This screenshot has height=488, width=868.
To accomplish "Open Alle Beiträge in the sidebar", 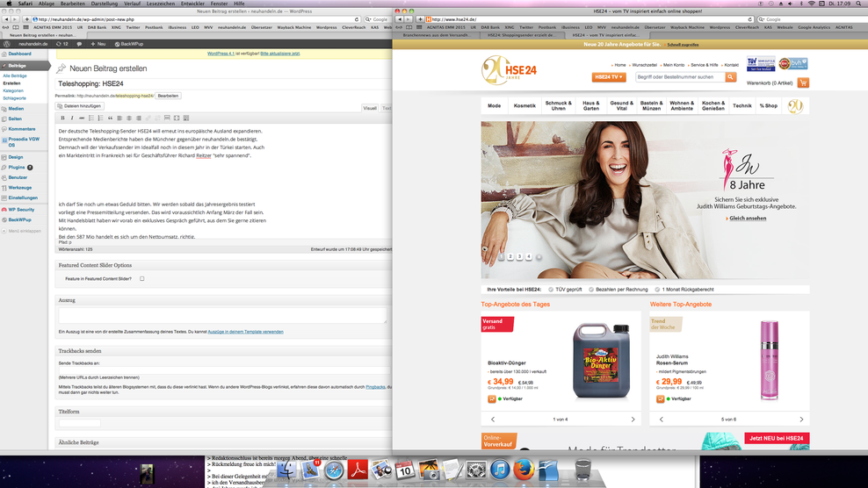I will coord(15,75).
